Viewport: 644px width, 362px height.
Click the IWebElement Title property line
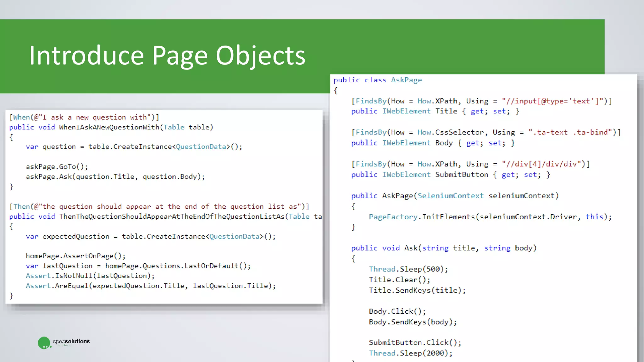[x=435, y=111]
